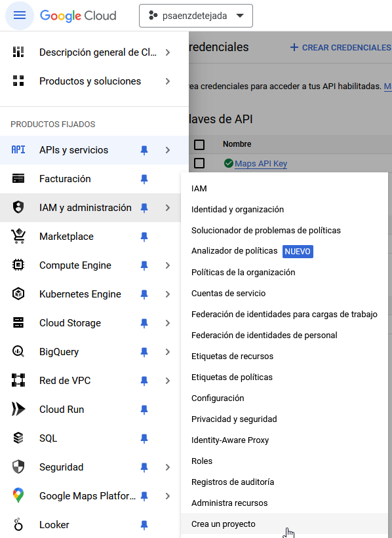This screenshot has width=392, height=538.
Task: Click the SQL layers icon
Action: [18, 438]
